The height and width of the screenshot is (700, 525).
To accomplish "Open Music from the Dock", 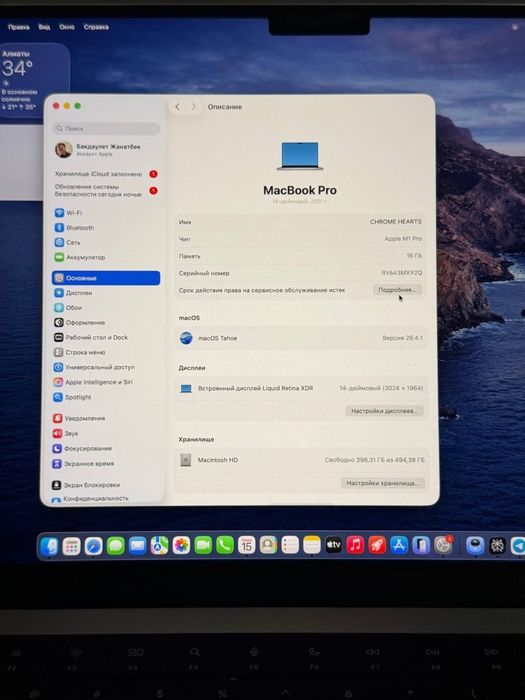I will coord(355,545).
